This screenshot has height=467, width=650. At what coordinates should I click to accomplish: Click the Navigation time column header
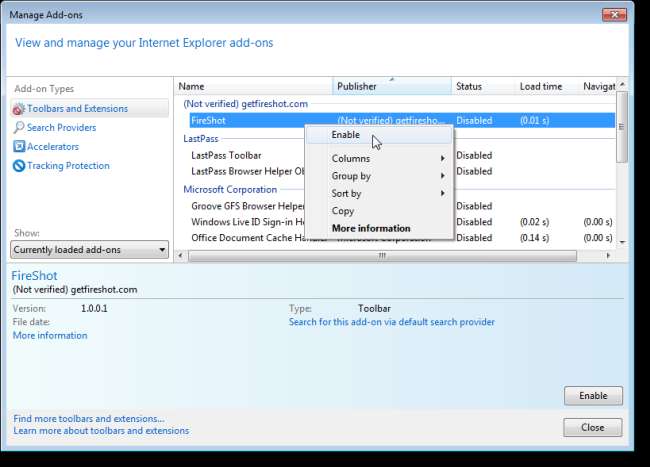click(598, 86)
